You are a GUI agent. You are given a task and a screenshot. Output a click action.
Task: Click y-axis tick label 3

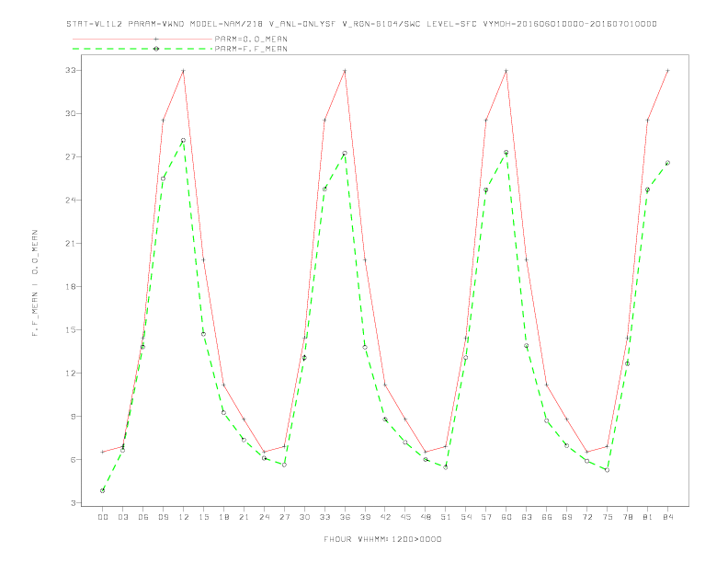pos(73,502)
